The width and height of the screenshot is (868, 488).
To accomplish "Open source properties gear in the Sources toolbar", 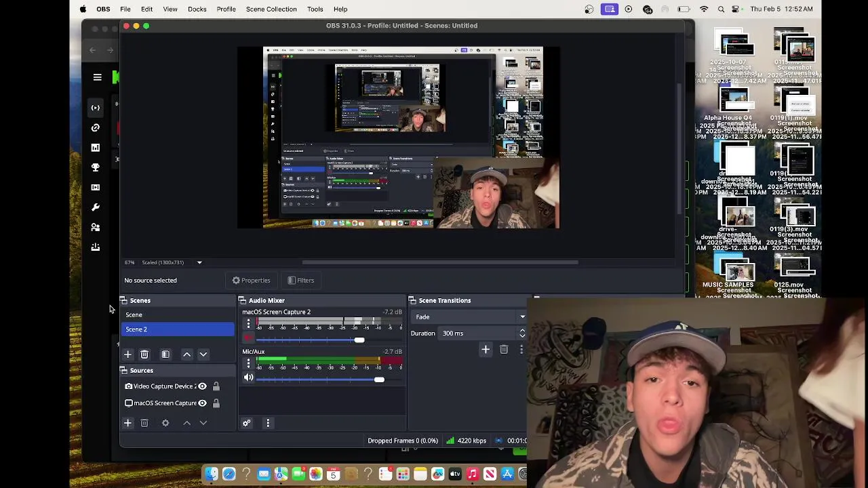I will click(x=165, y=422).
